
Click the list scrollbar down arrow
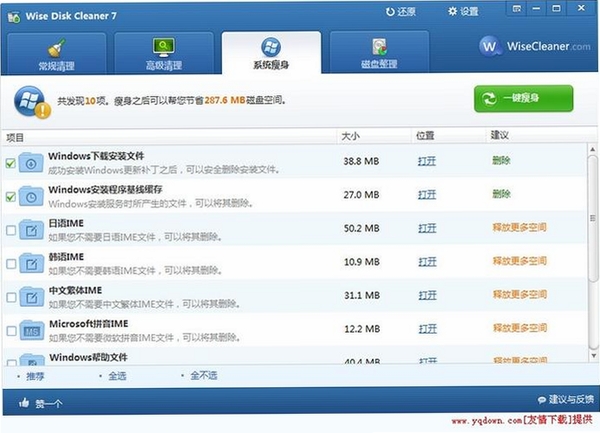[593, 356]
